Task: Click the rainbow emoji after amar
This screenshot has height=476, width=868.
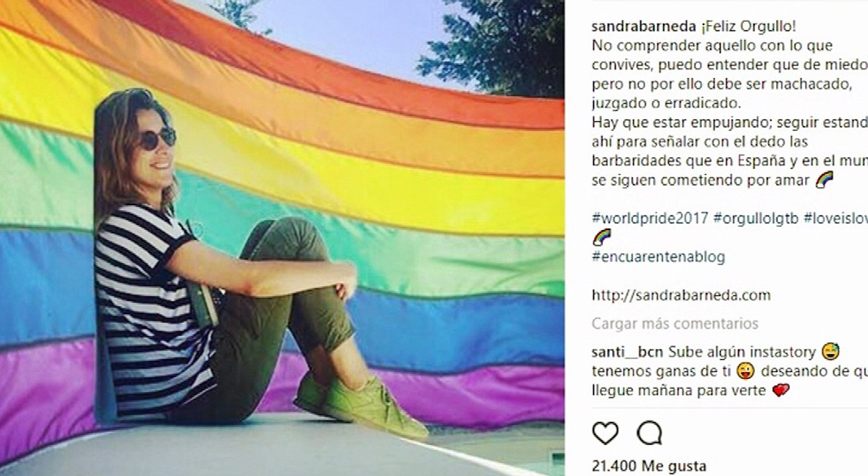Action: click(824, 180)
